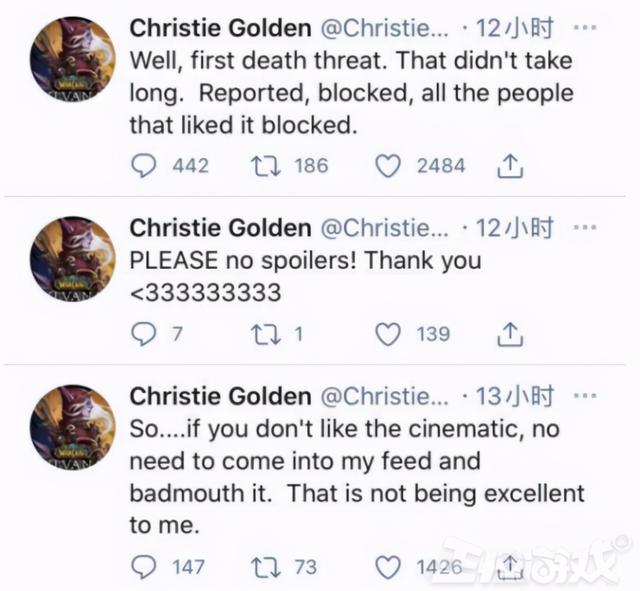The width and height of the screenshot is (640, 591).
Task: Like the tweet with 139 likes
Action: pos(387,335)
